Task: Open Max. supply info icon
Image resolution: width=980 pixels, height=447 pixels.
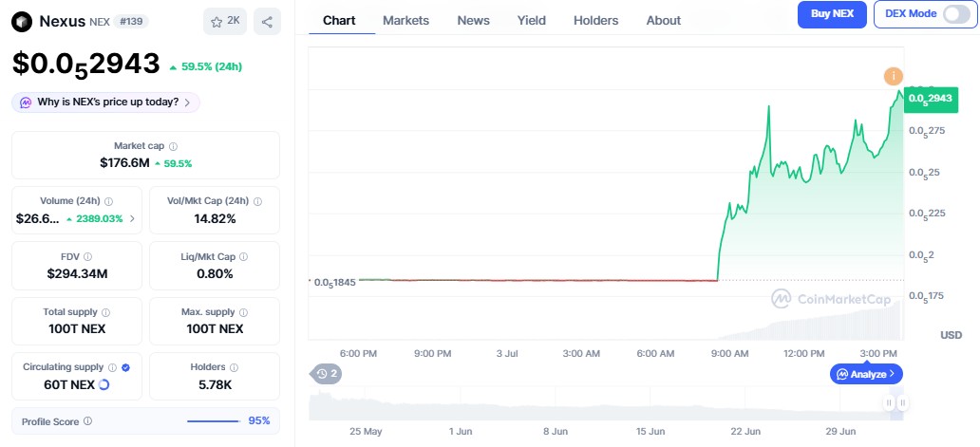Action: click(x=244, y=312)
